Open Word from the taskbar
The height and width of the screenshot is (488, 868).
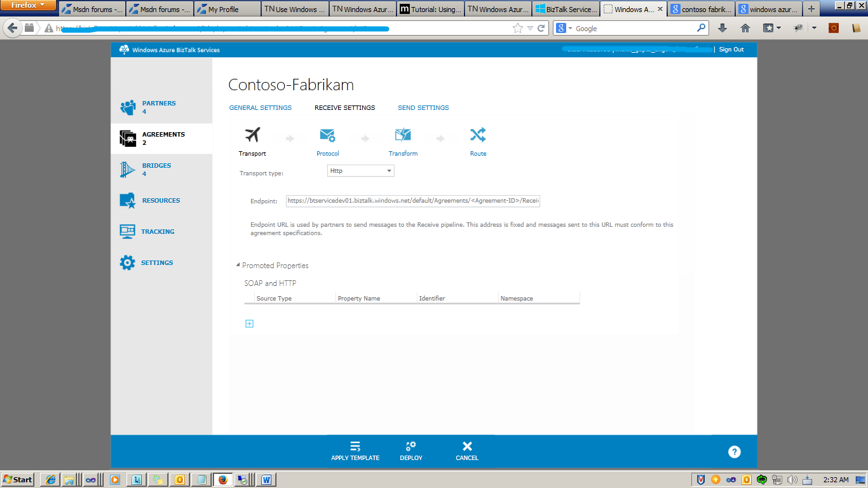pyautogui.click(x=266, y=480)
